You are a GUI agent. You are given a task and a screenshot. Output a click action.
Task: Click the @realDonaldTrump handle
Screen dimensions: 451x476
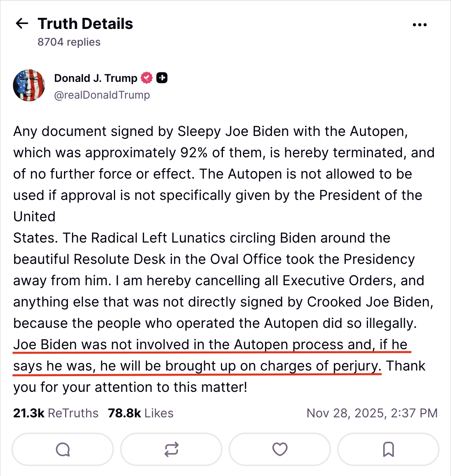(102, 95)
